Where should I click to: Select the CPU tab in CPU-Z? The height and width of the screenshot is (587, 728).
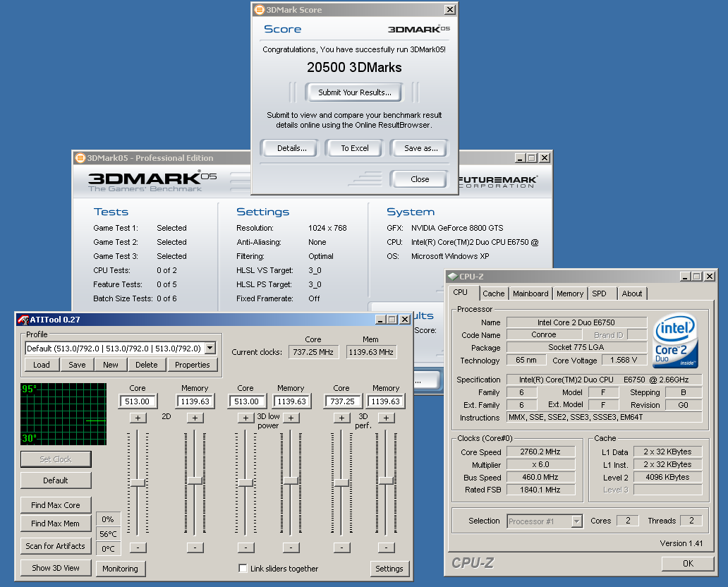[x=460, y=292]
